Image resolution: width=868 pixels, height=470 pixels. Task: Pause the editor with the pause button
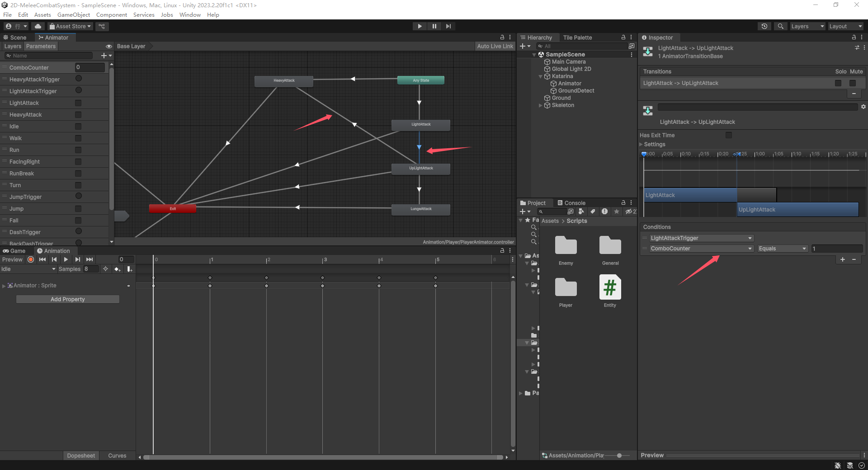click(x=434, y=26)
